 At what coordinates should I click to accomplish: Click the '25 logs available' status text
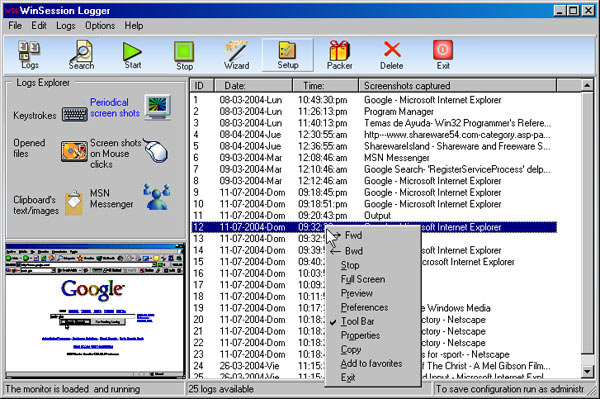(x=221, y=389)
